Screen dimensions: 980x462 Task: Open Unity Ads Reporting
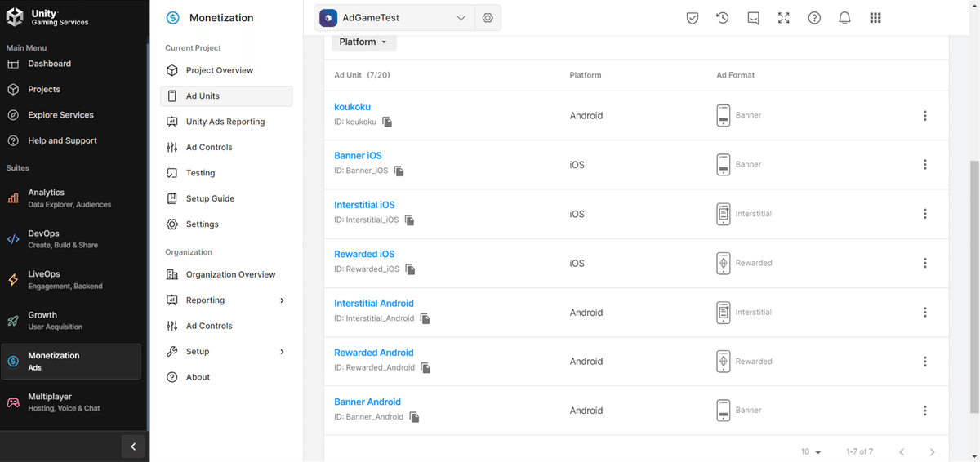click(226, 122)
